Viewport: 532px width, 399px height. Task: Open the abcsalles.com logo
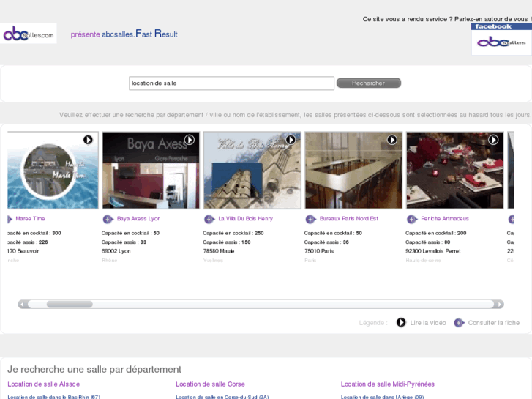coord(28,34)
